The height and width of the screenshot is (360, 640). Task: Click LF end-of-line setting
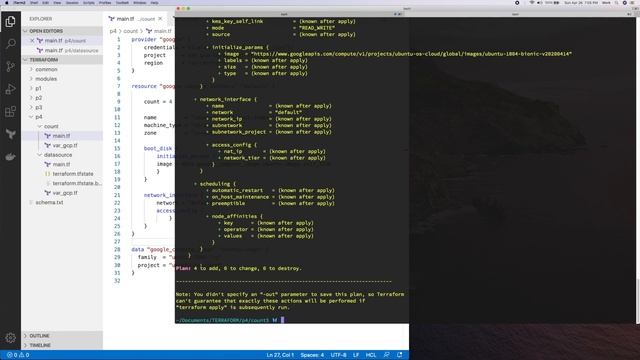tap(356, 355)
